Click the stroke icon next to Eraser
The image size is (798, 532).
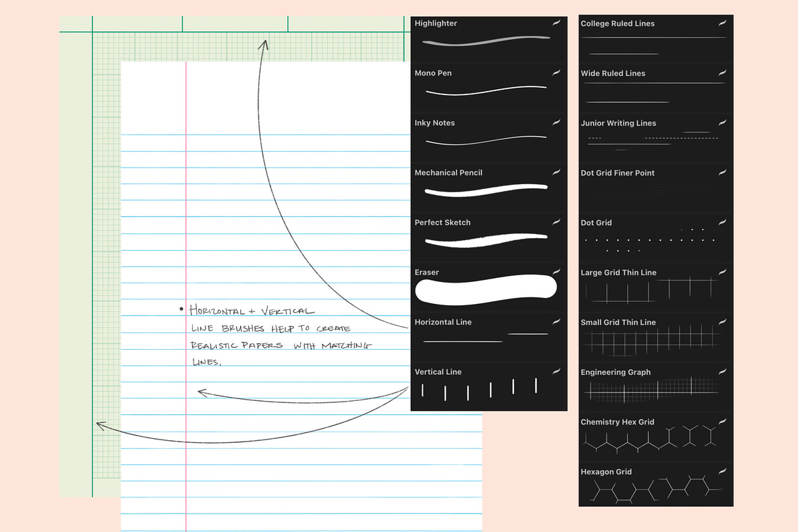(x=557, y=272)
